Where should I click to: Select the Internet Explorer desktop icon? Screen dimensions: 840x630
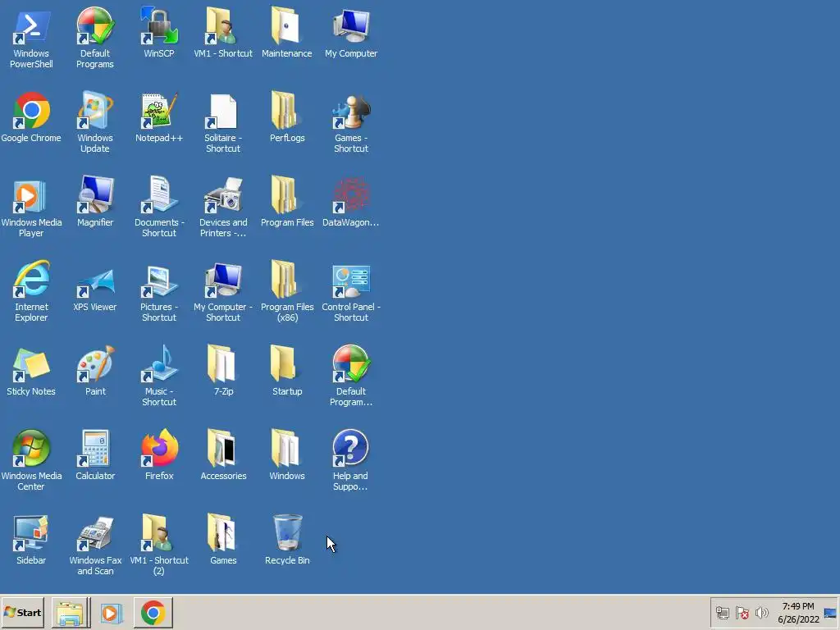tap(31, 280)
